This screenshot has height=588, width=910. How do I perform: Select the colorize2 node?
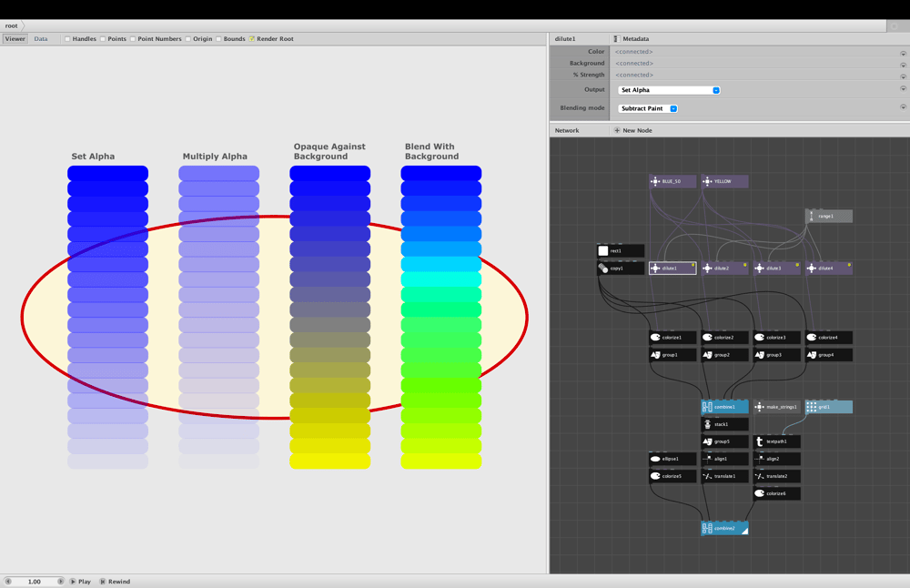pyautogui.click(x=724, y=338)
